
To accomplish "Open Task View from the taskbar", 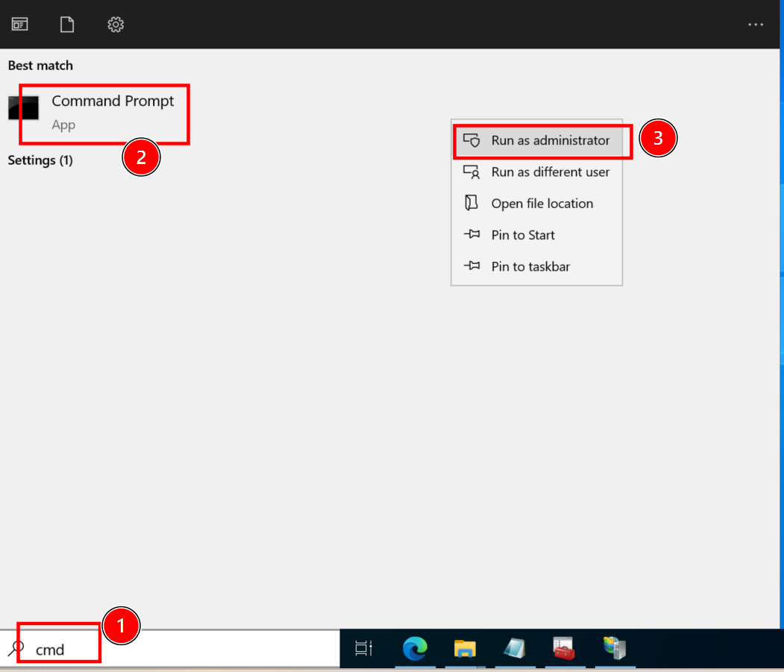I will point(364,649).
